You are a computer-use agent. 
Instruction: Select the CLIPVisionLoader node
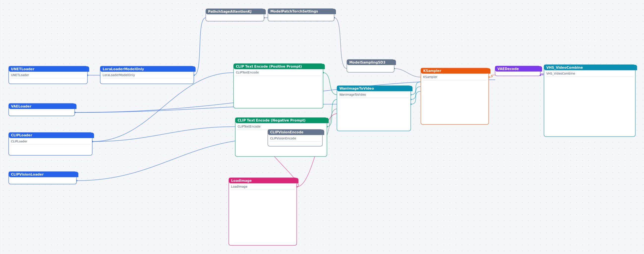pyautogui.click(x=43, y=178)
